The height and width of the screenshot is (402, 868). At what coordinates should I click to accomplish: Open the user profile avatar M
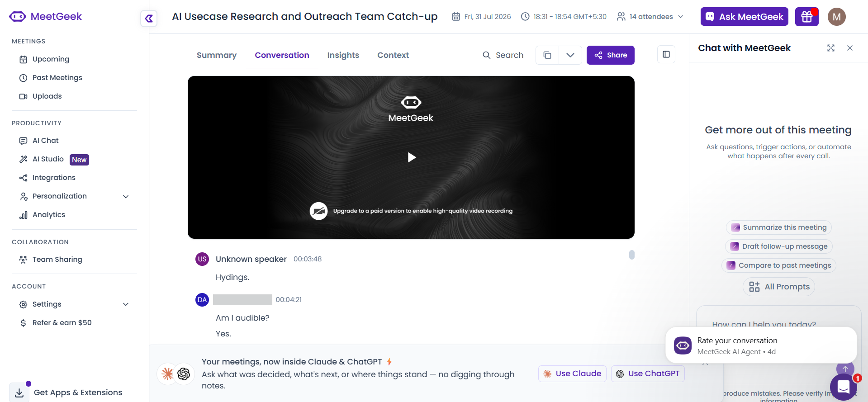(x=837, y=17)
